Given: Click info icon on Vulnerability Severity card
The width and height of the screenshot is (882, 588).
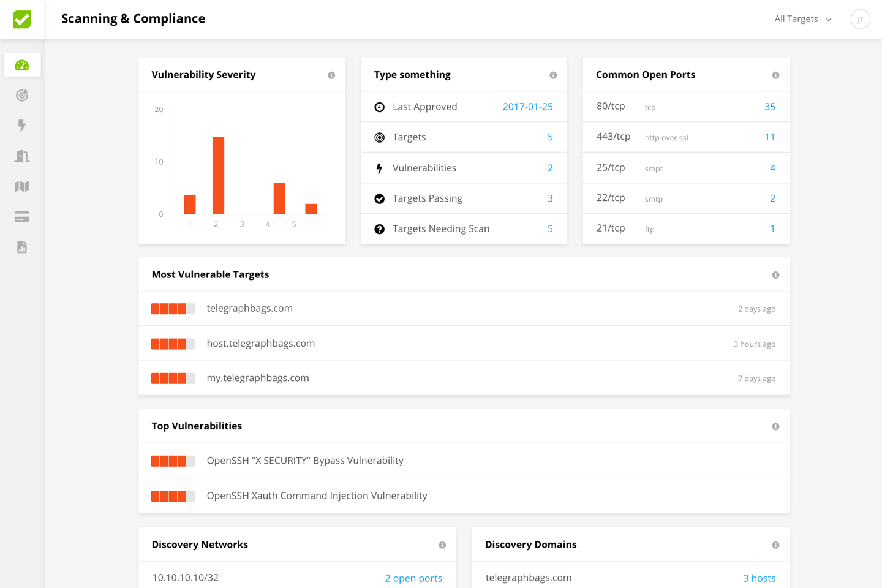Looking at the screenshot, I should [331, 75].
